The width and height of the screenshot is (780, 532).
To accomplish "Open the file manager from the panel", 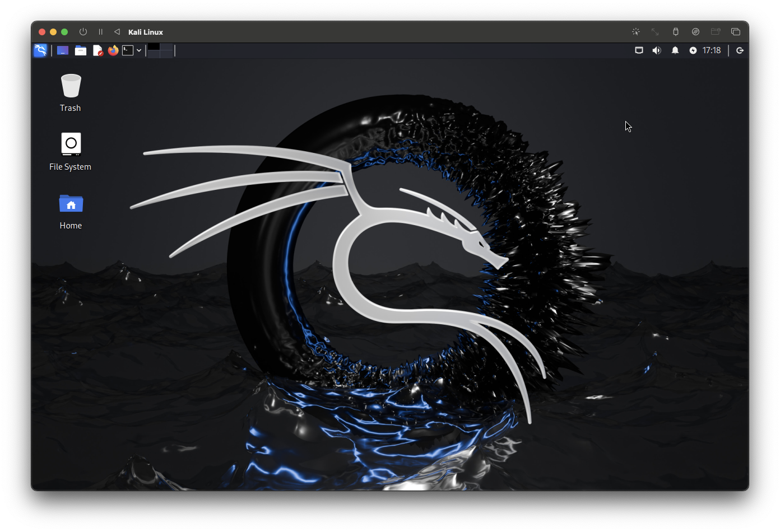I will (81, 50).
